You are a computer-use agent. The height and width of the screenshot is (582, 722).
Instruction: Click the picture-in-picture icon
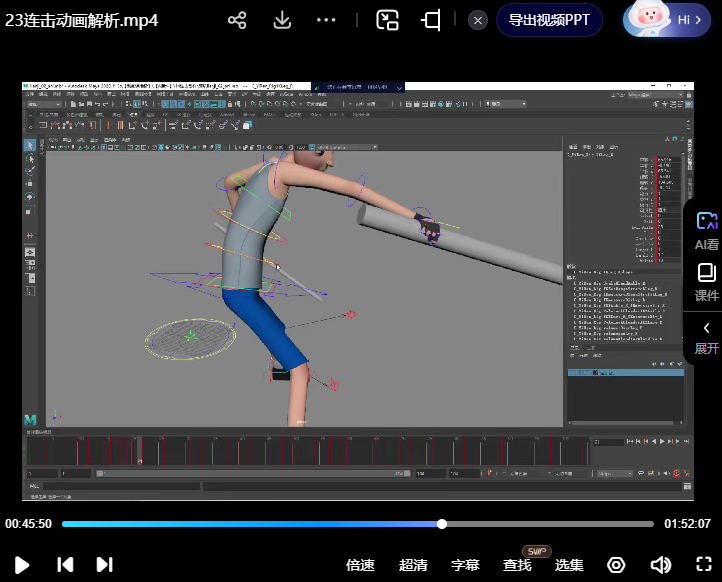pos(387,20)
